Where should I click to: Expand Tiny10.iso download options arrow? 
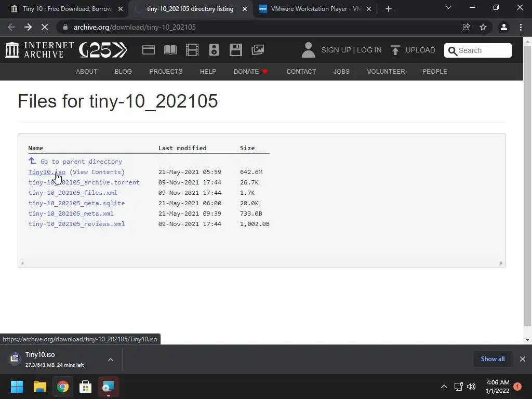point(111,360)
